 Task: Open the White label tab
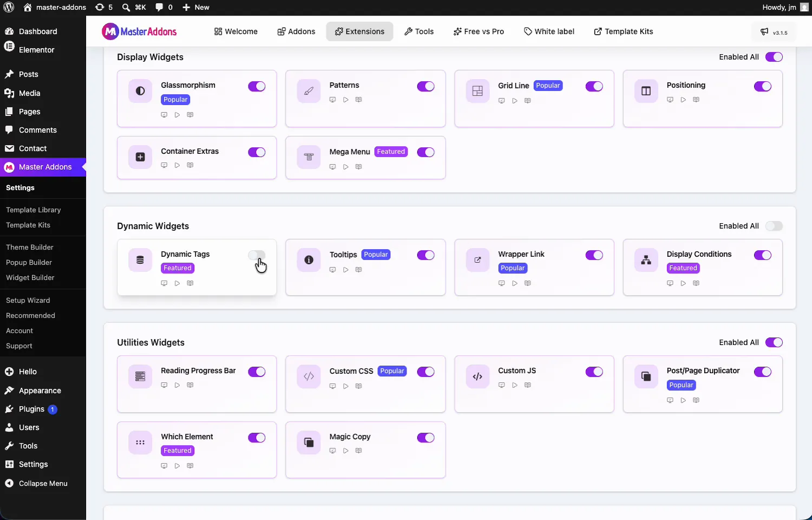pyautogui.click(x=549, y=31)
